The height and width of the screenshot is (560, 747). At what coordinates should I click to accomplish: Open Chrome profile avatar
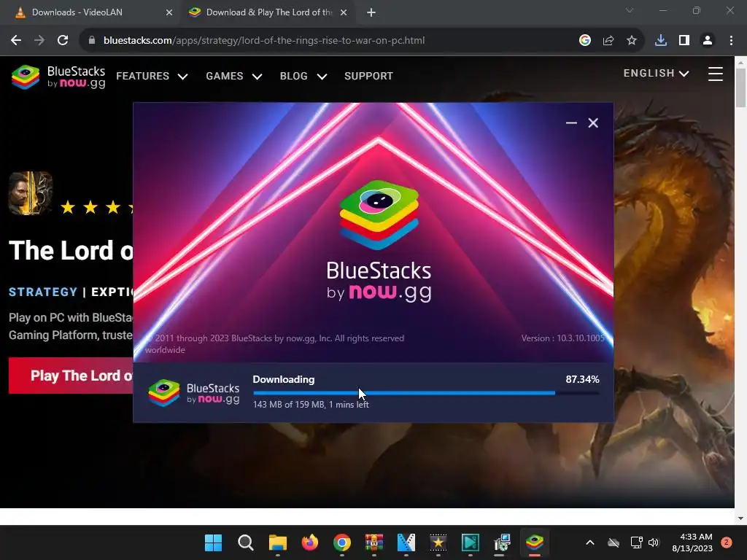coord(708,41)
